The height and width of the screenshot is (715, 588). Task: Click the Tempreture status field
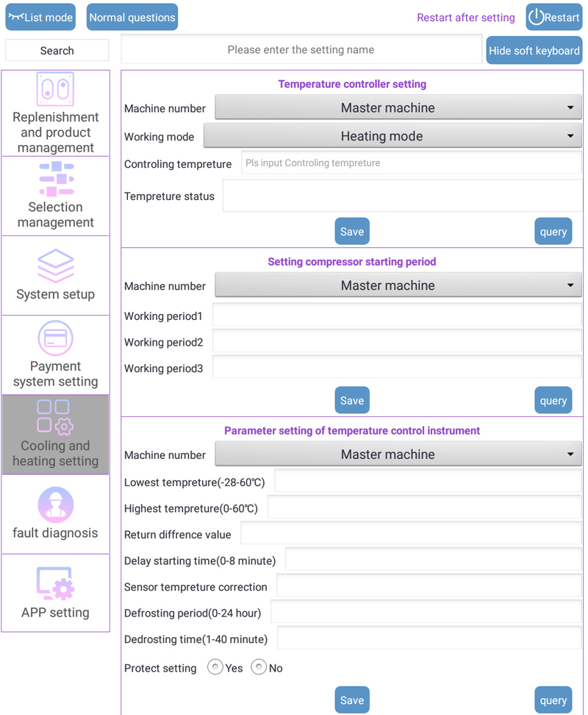click(402, 196)
